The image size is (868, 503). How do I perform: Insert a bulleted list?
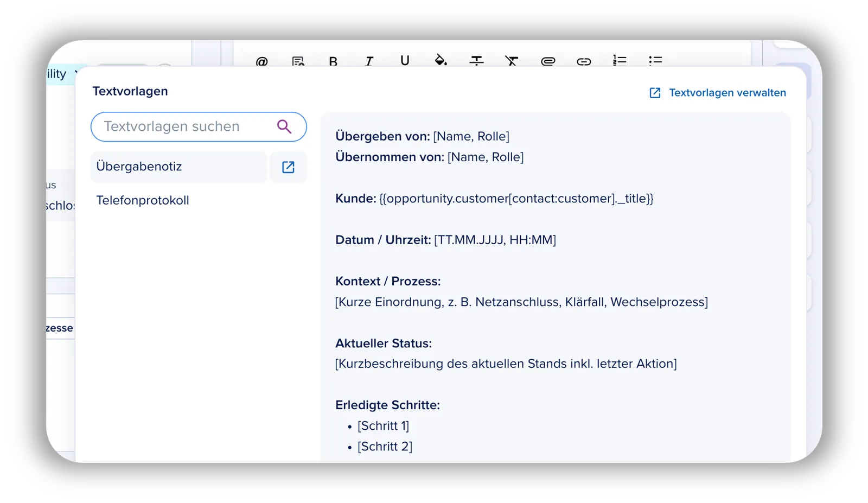[x=655, y=61]
